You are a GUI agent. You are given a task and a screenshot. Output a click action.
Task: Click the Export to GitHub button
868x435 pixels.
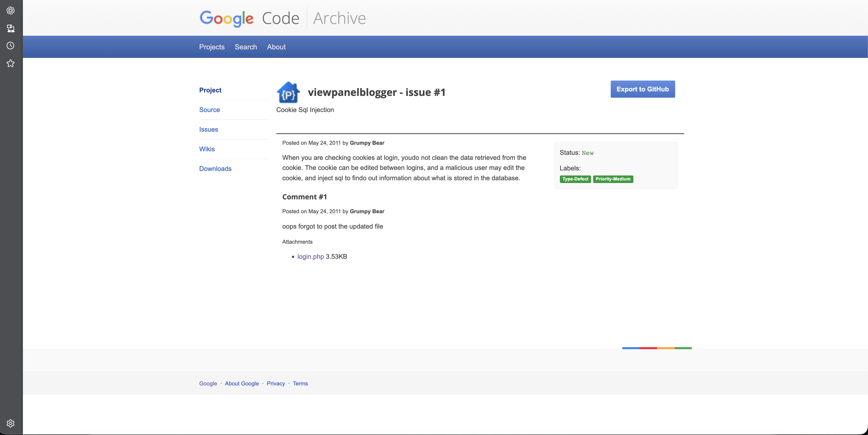[x=643, y=89]
